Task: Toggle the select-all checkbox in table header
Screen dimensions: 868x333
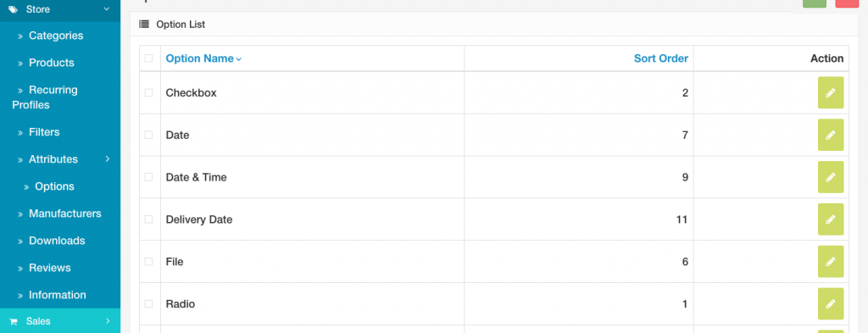Action: point(148,58)
